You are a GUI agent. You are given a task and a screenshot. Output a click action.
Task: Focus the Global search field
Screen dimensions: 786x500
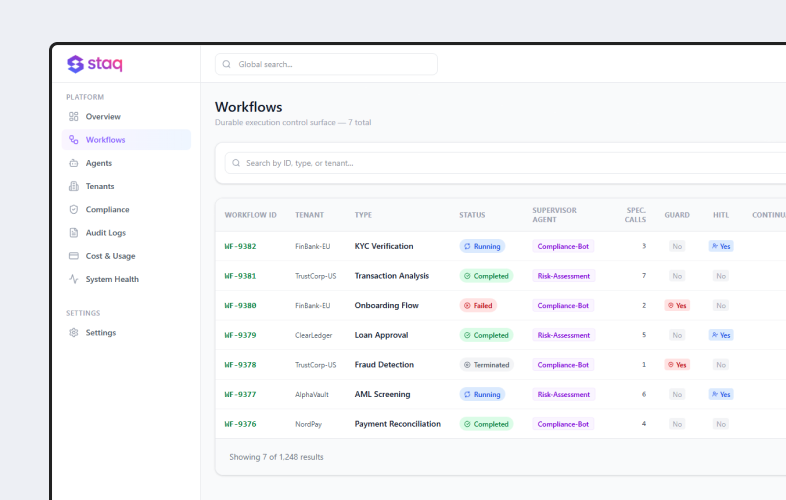(x=326, y=64)
